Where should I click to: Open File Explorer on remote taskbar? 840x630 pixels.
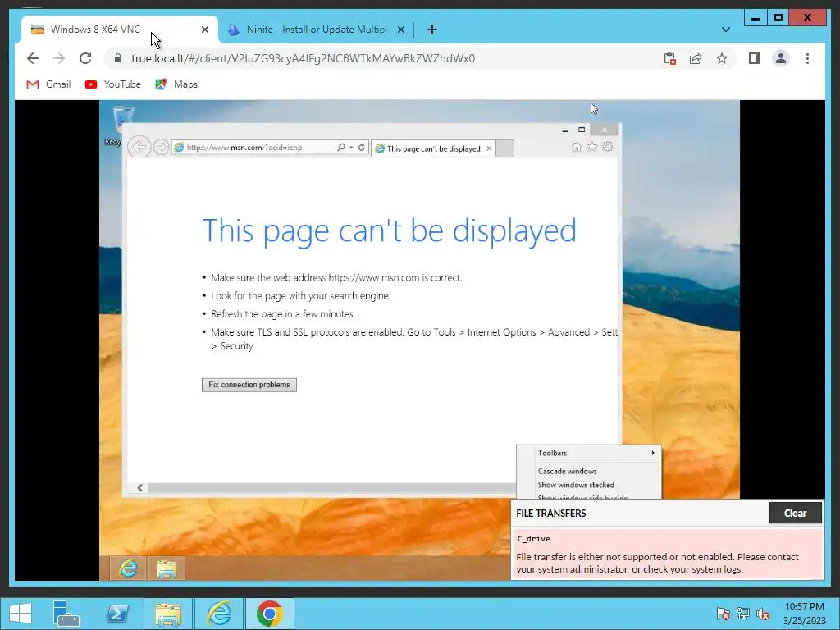pyautogui.click(x=167, y=568)
